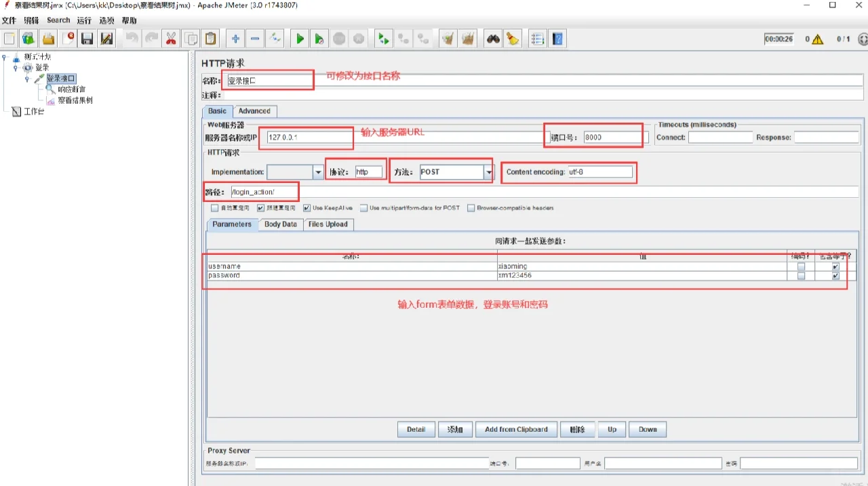Click the Remote Start All icon
Image resolution: width=868 pixels, height=486 pixels.
point(384,39)
